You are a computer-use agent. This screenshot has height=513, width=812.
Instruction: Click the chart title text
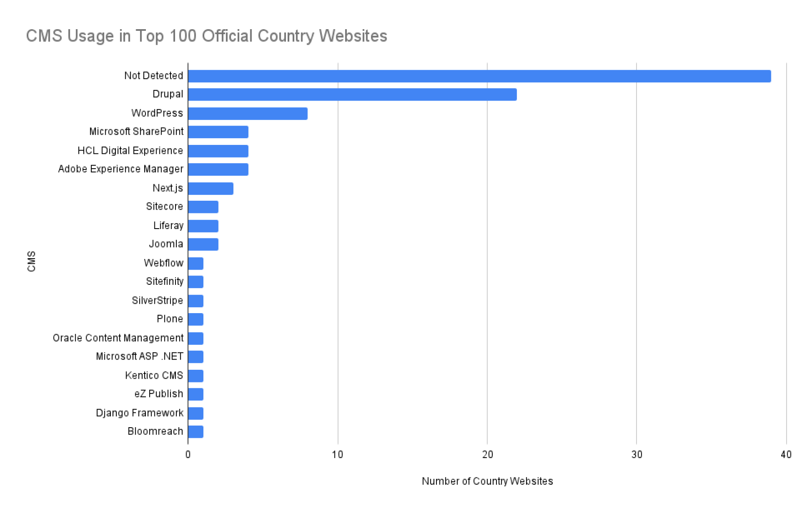(x=206, y=36)
